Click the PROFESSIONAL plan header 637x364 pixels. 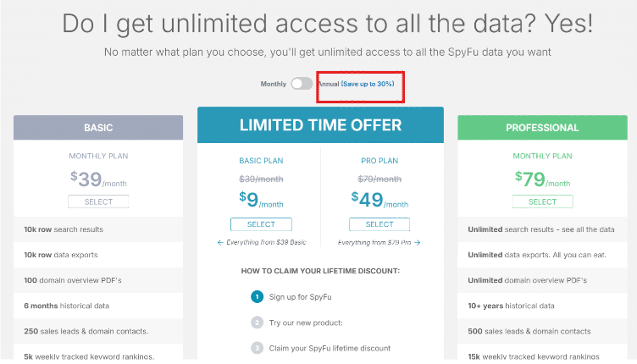tap(542, 128)
